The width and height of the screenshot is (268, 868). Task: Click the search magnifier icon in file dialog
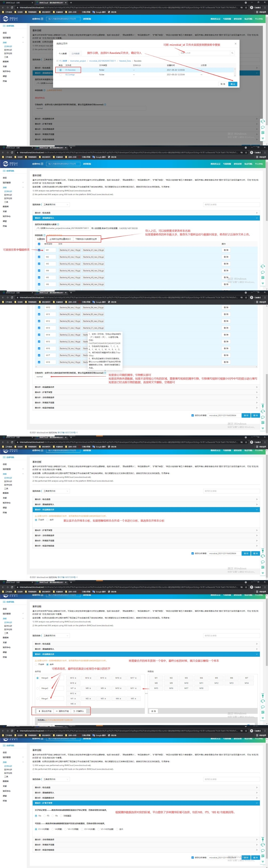(232, 53)
